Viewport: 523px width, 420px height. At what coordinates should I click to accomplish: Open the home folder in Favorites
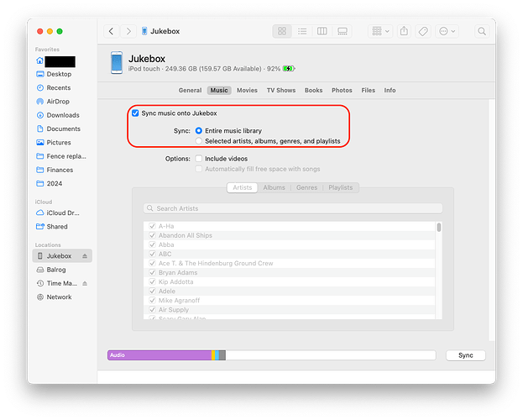click(55, 61)
